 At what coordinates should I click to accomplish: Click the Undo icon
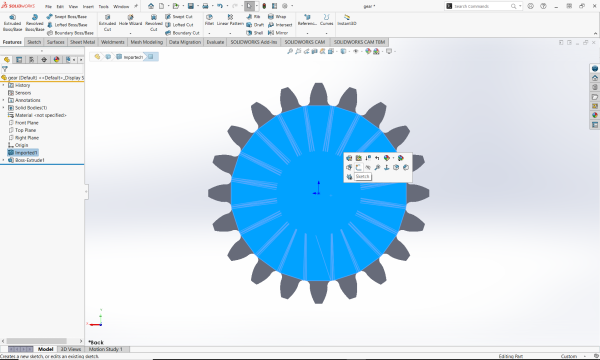(x=220, y=6)
